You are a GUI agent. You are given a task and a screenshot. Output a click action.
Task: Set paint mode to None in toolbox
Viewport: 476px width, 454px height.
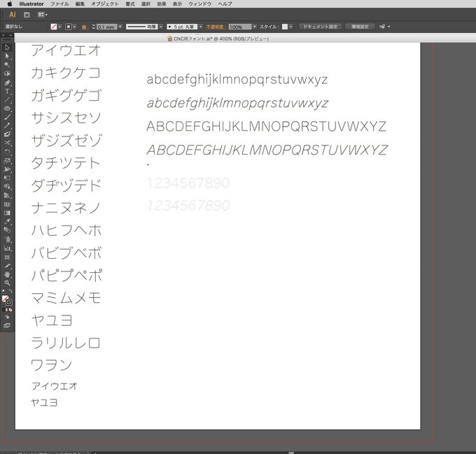tap(10, 310)
